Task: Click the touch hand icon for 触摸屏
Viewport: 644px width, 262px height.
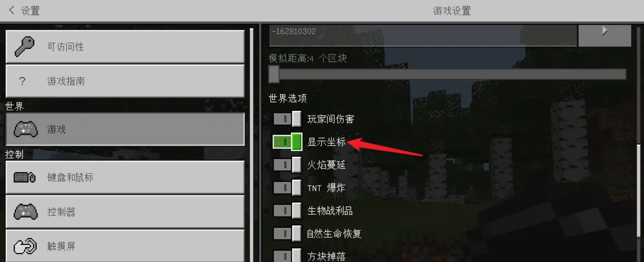Action: click(x=25, y=246)
